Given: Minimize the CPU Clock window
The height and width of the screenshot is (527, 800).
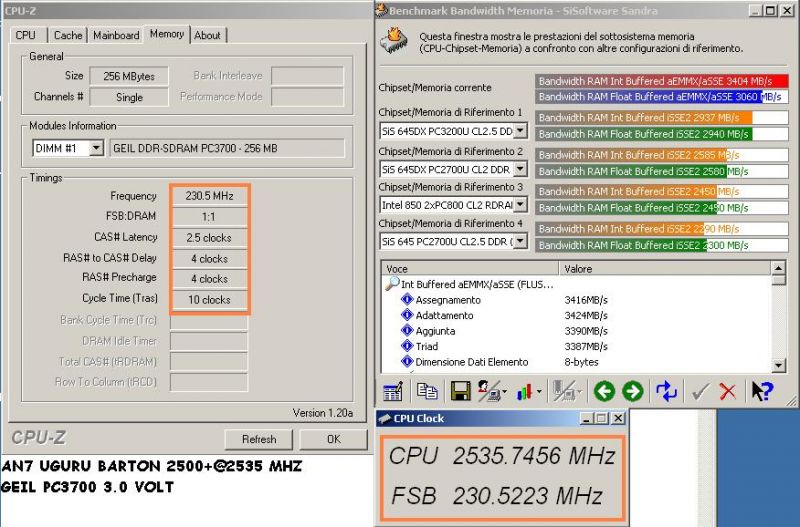Looking at the screenshot, I should (587, 419).
